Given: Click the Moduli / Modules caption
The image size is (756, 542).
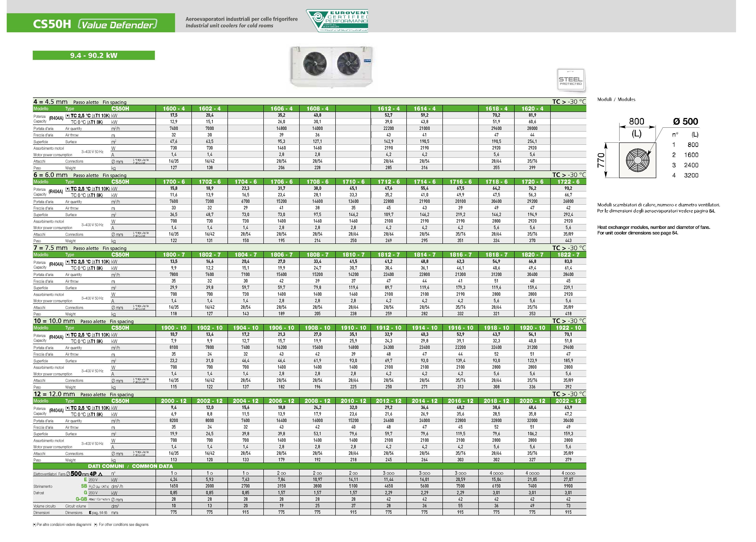Looking at the screenshot, I should [616, 99].
